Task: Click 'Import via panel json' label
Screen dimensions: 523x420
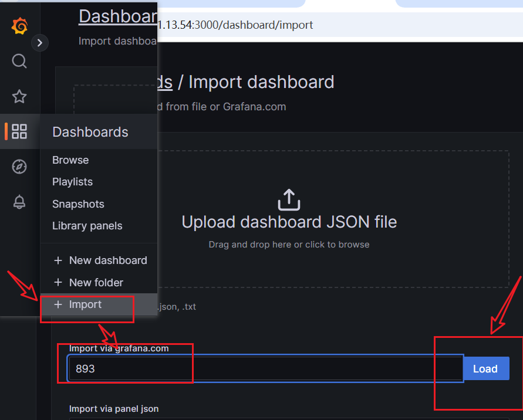Action: tap(114, 409)
